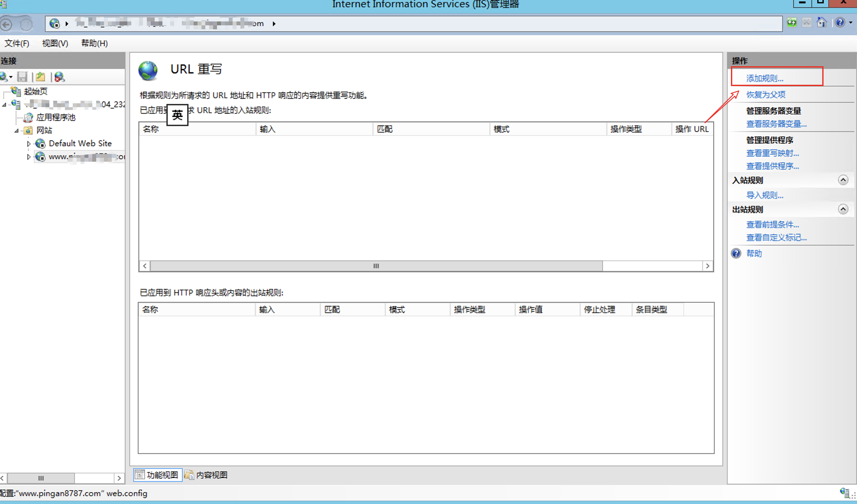Click the delete connection icon with red X

pyautogui.click(x=59, y=77)
